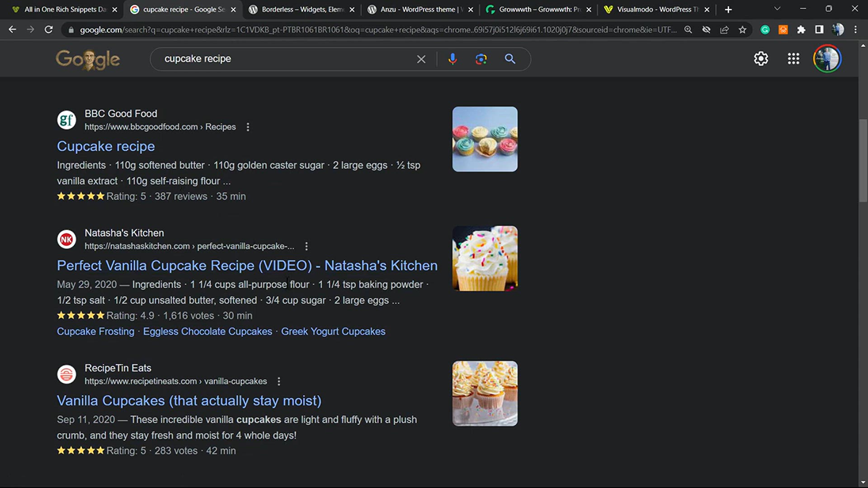Open the Chrome three-dot menu
This screenshot has height=488, width=868.
(x=855, y=29)
